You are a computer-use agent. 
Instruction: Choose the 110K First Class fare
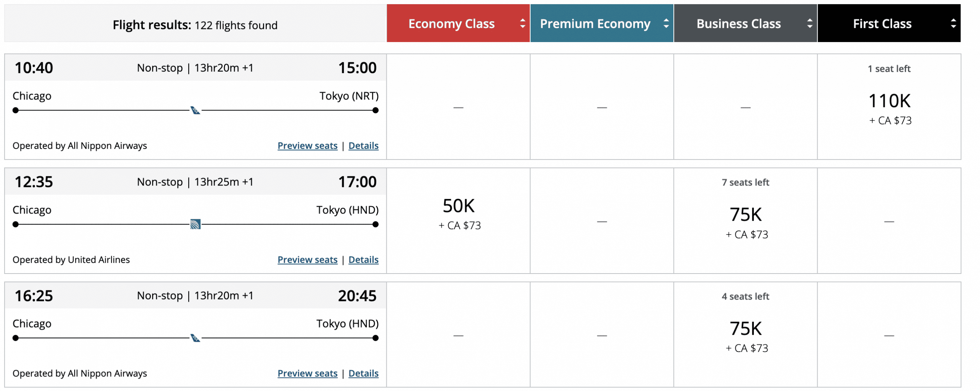pos(889,102)
